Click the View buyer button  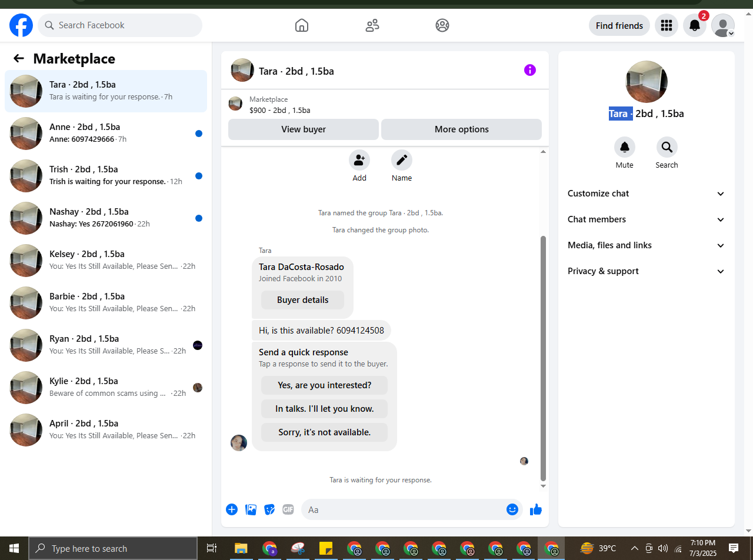[304, 129]
